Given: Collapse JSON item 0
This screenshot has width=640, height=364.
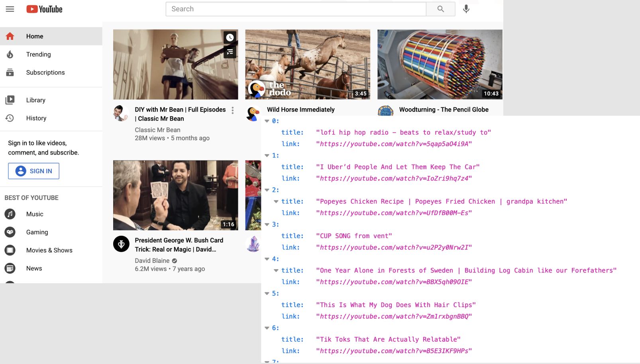Looking at the screenshot, I should [267, 121].
